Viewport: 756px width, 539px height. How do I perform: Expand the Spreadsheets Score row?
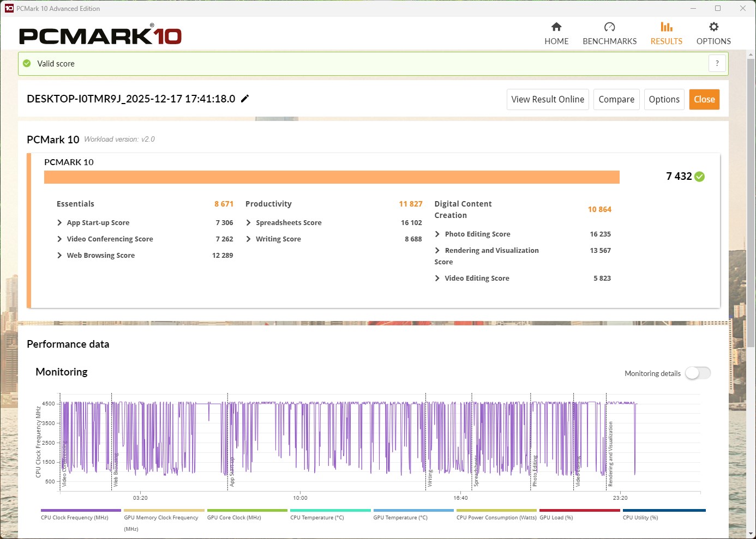tap(249, 223)
